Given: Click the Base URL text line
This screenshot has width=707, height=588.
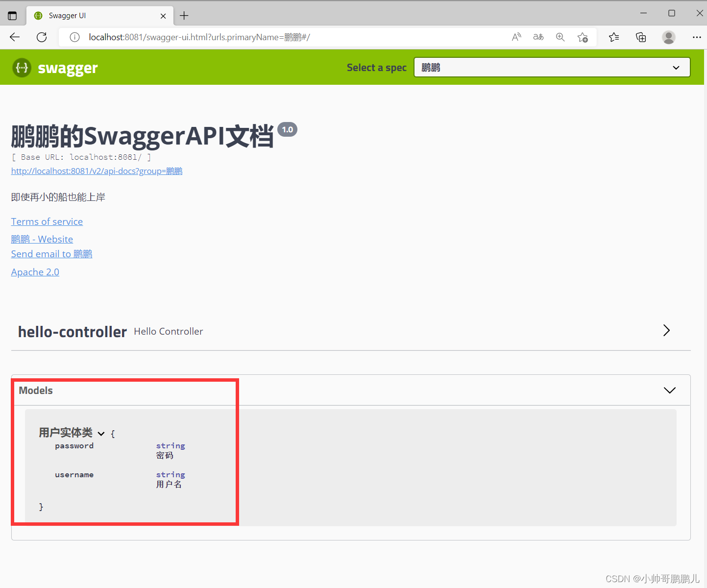Looking at the screenshot, I should 81,157.
